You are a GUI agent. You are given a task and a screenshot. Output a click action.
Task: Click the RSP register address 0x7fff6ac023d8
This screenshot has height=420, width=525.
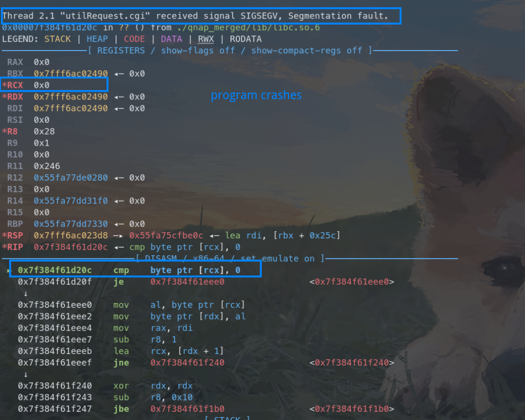(70, 235)
